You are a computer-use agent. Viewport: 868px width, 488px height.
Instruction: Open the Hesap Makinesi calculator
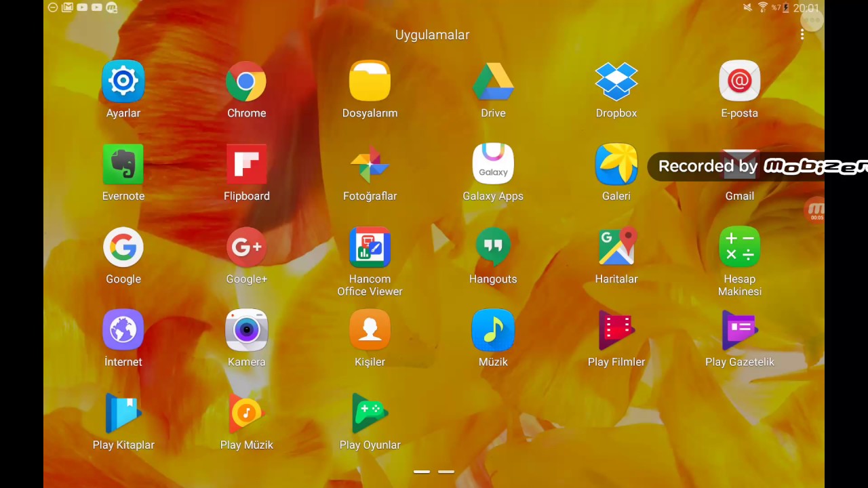coord(739,247)
